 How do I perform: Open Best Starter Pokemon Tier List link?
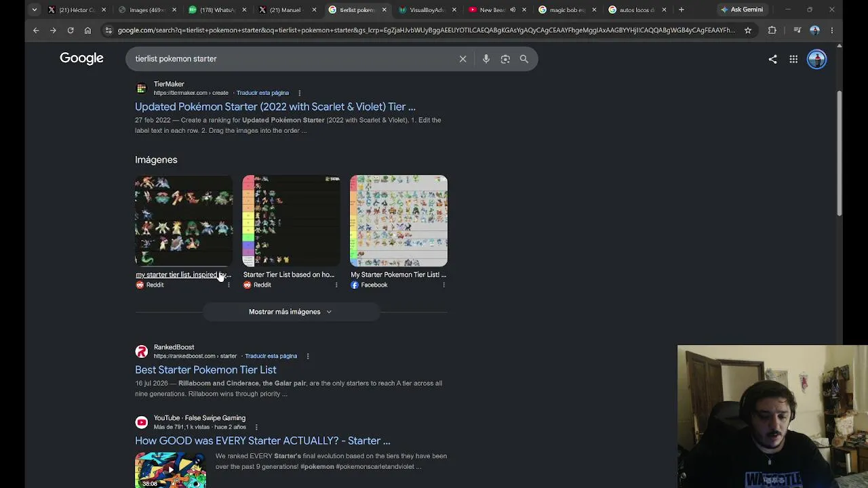205,369
